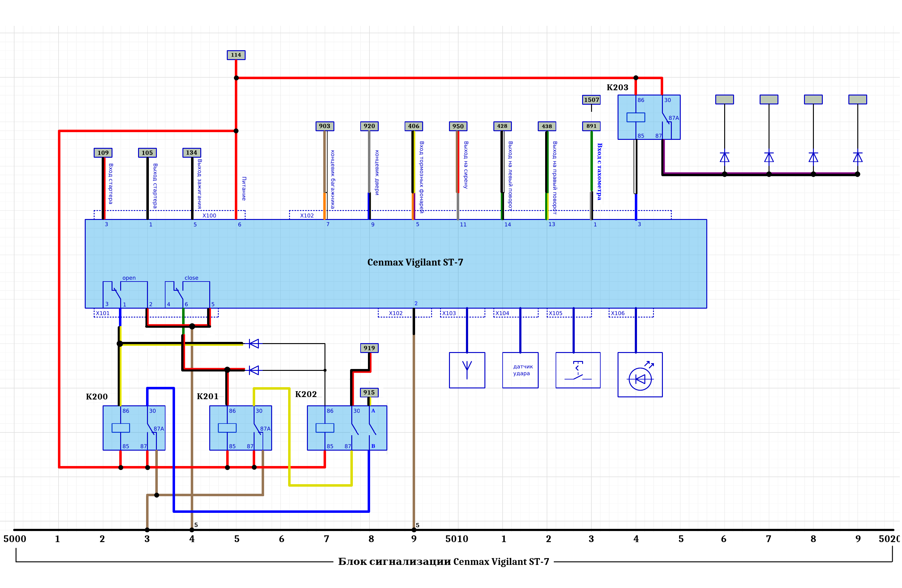Viewport: 902px width, 588px height.
Task: Select terminal tag 105
Action: pos(148,153)
